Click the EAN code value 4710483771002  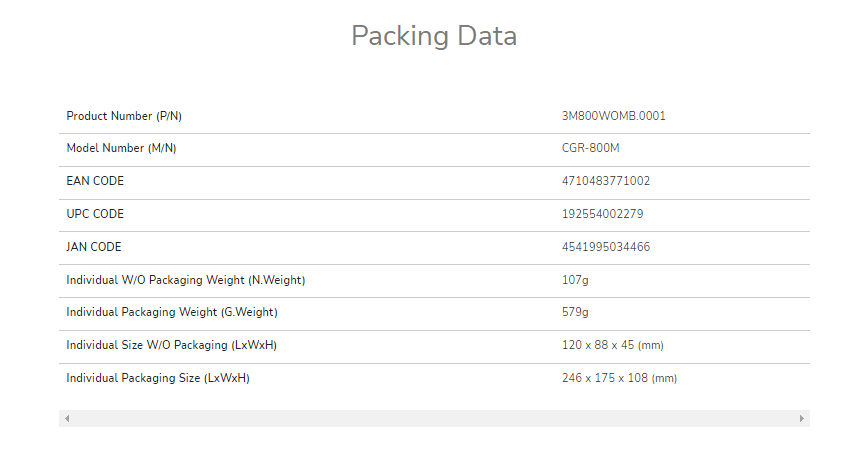pos(606,181)
